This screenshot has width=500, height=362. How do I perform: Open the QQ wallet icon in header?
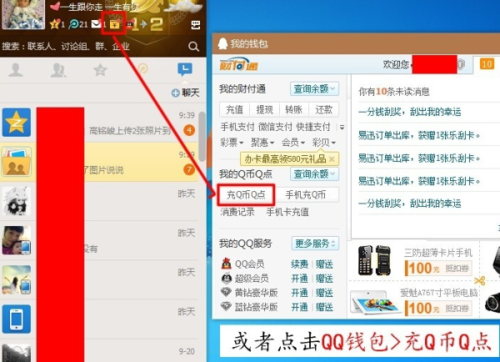pyautogui.click(x=115, y=24)
